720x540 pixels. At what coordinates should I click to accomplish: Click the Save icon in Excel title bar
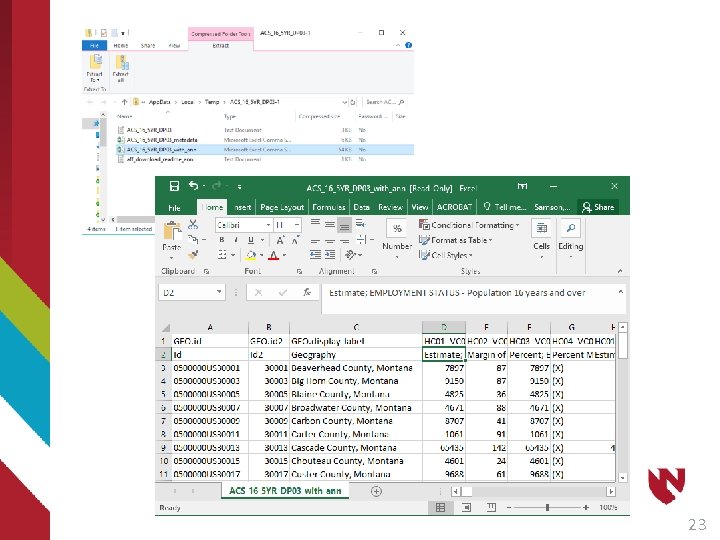coord(174,187)
